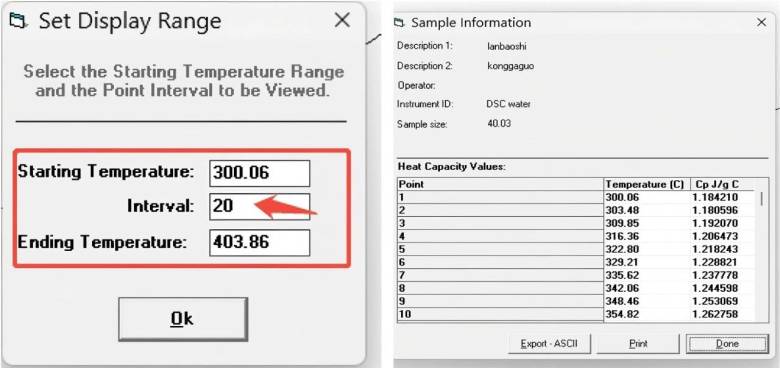Click the Ending Temperature input field
The image size is (780, 368).
click(x=260, y=243)
